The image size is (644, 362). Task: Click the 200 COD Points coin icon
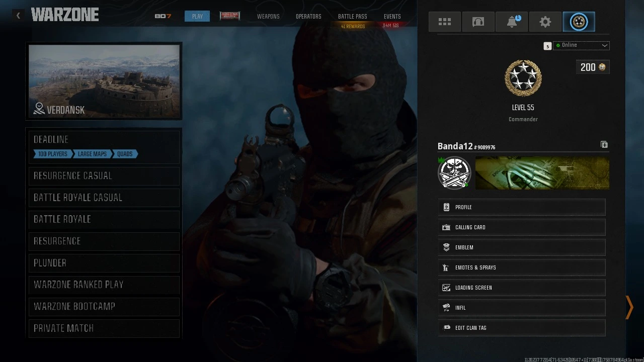click(602, 67)
